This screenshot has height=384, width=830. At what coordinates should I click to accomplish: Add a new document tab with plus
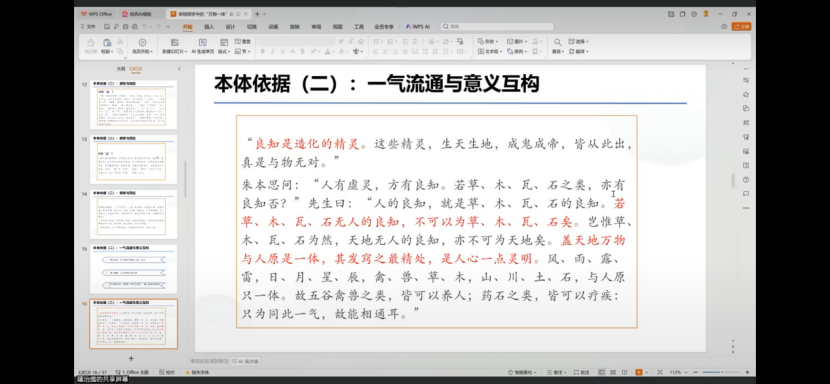[257, 14]
